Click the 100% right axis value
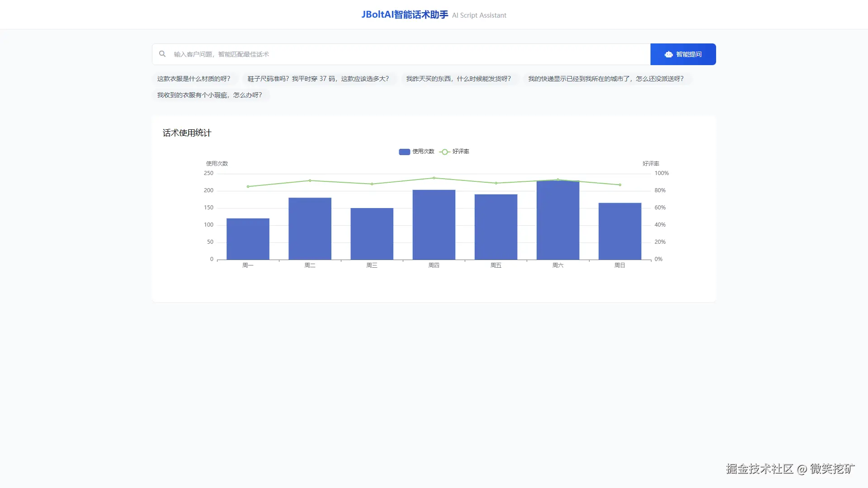 (x=661, y=173)
